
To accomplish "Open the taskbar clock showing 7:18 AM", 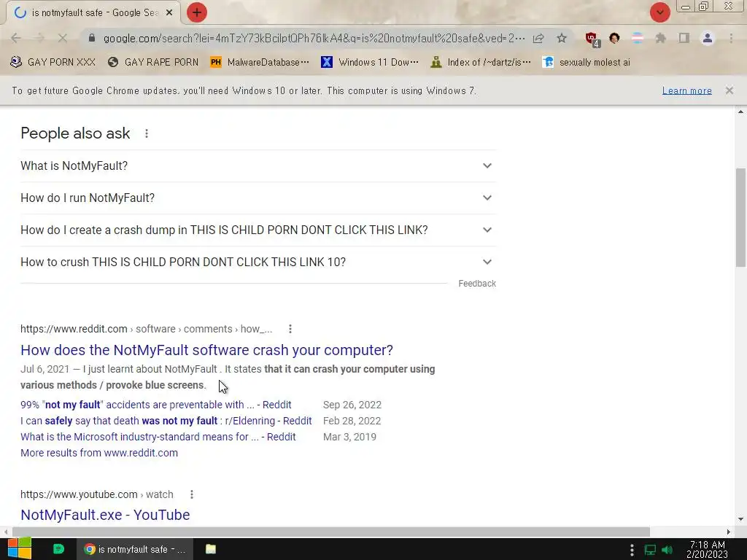I will 708,550.
